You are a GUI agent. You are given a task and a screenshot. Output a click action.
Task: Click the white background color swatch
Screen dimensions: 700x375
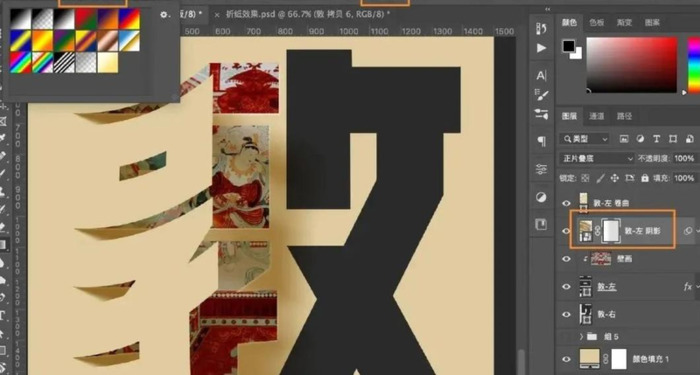[x=578, y=54]
